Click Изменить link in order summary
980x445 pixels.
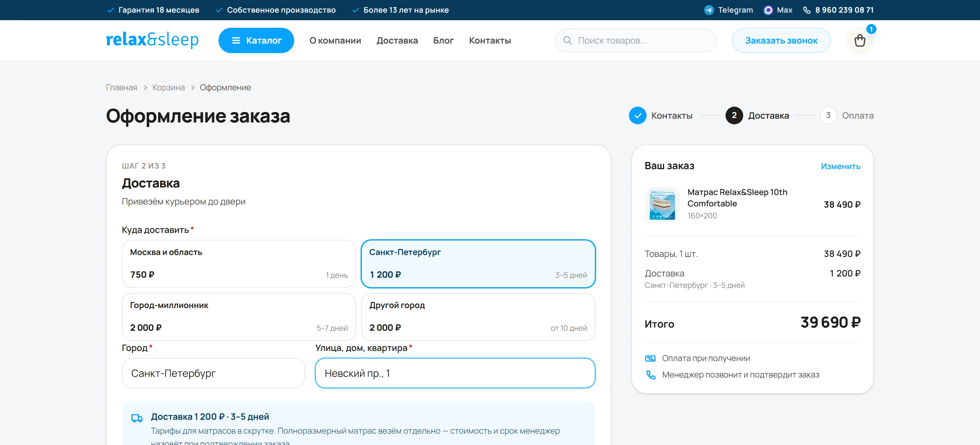coord(840,166)
